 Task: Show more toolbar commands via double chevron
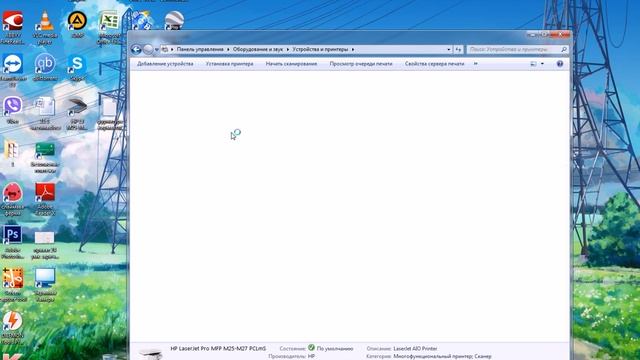click(x=476, y=64)
